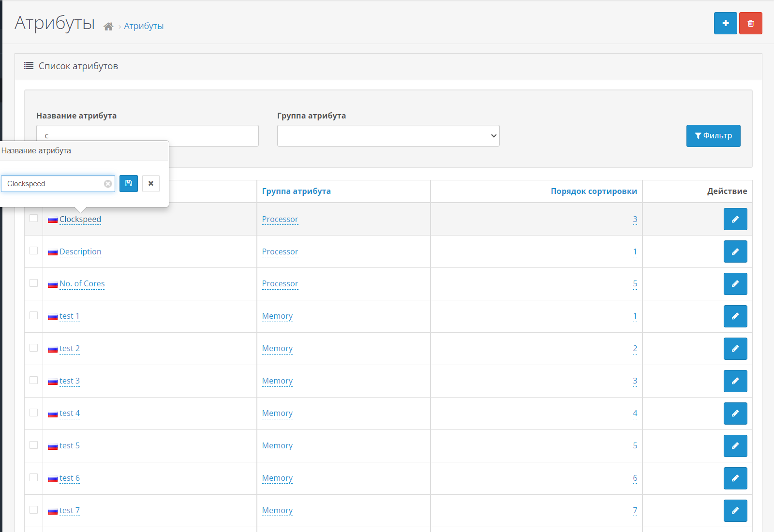The height and width of the screenshot is (532, 774).
Task: Select the test 7 row checkbox
Action: click(x=33, y=510)
